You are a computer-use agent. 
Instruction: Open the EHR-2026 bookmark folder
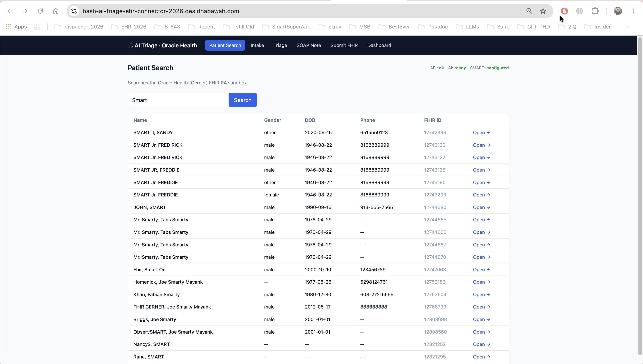click(x=129, y=27)
